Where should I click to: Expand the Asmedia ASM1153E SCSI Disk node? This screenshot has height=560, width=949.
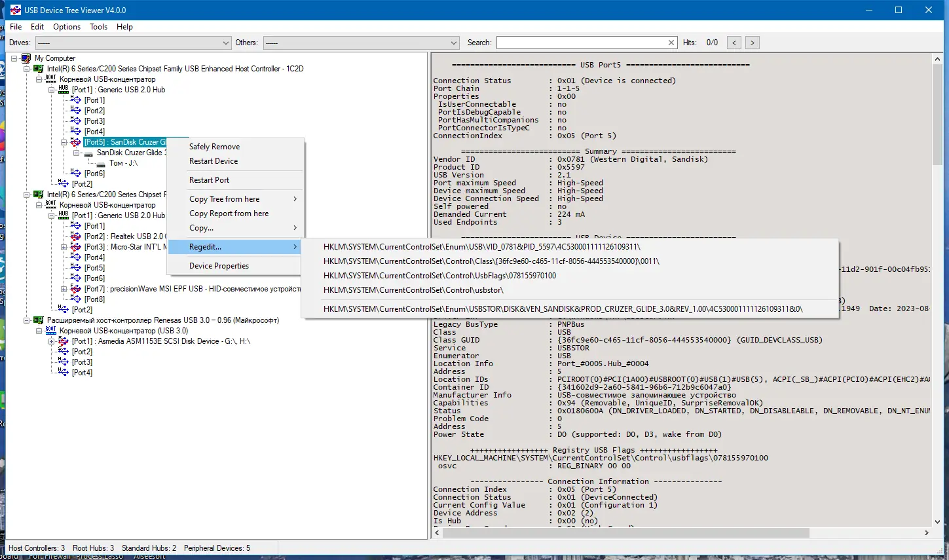click(52, 341)
